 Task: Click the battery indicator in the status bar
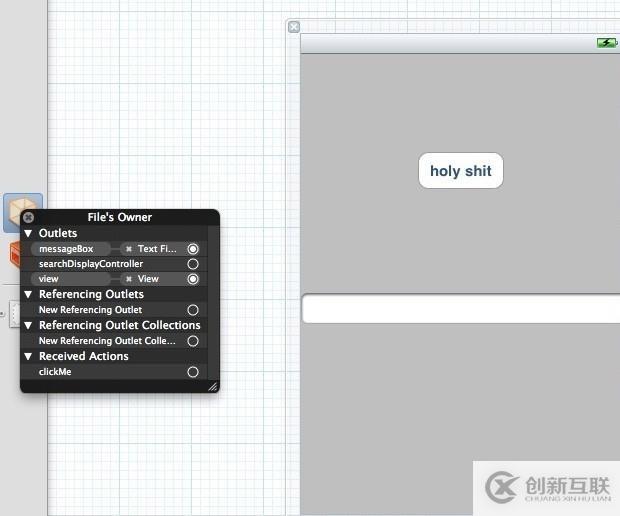click(x=607, y=42)
